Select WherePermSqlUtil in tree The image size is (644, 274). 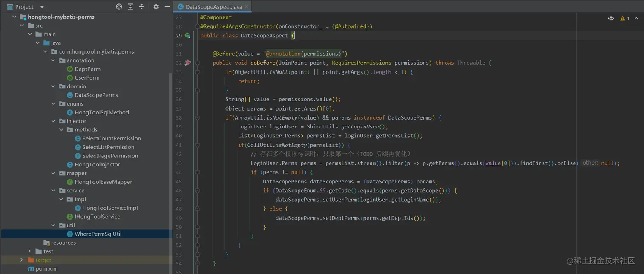86,234
